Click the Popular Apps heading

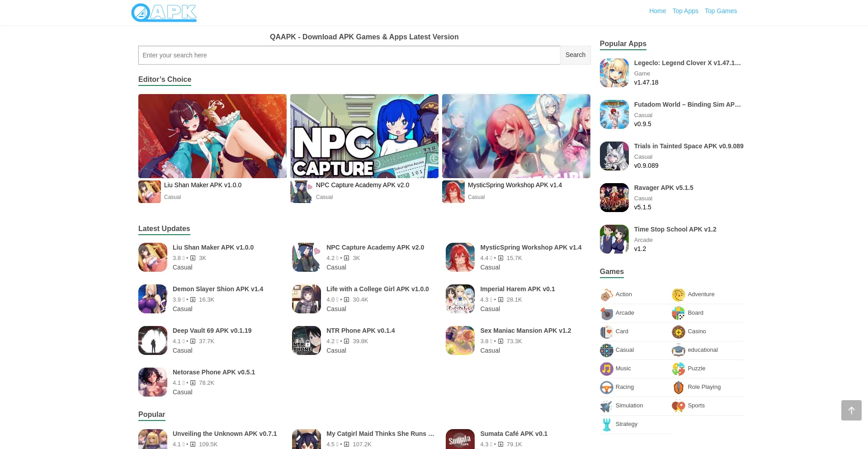pyautogui.click(x=623, y=43)
